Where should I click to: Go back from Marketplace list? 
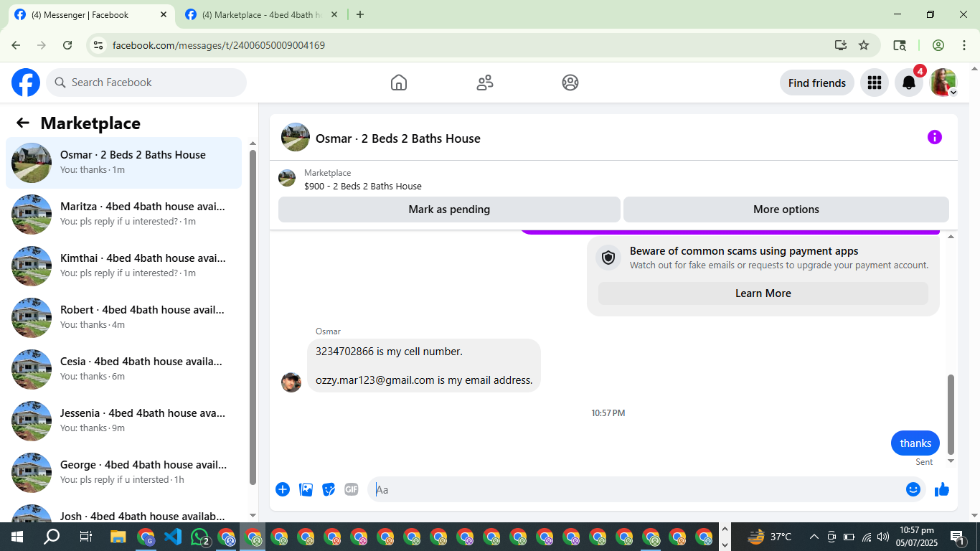[23, 123]
